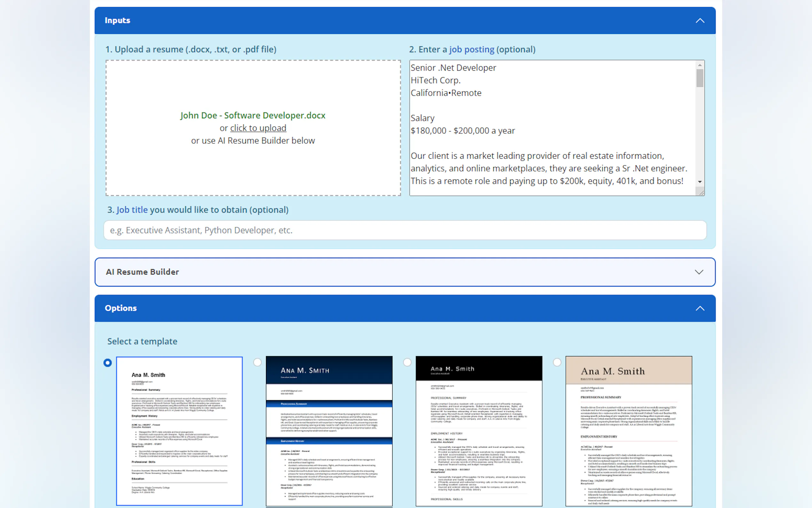Click the desired job title input field
Screen dimensions: 812x508
(x=405, y=230)
